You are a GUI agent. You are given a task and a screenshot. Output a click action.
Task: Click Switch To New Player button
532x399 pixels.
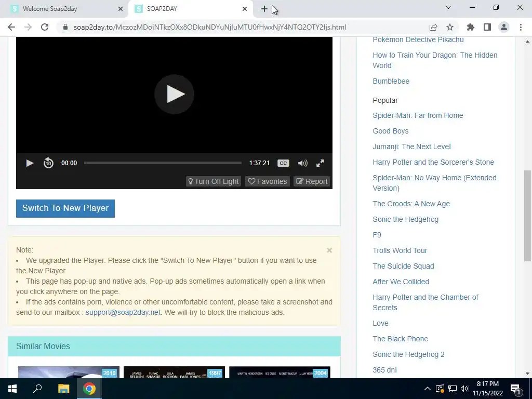tap(65, 208)
